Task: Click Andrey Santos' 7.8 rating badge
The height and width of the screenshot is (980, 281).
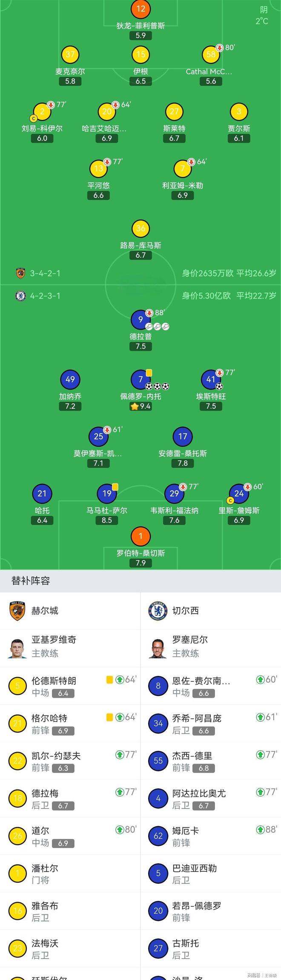Action: coord(183,463)
